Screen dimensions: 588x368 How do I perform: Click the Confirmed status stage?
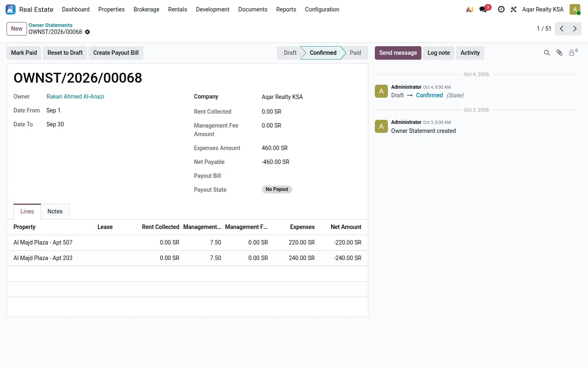tap(323, 53)
